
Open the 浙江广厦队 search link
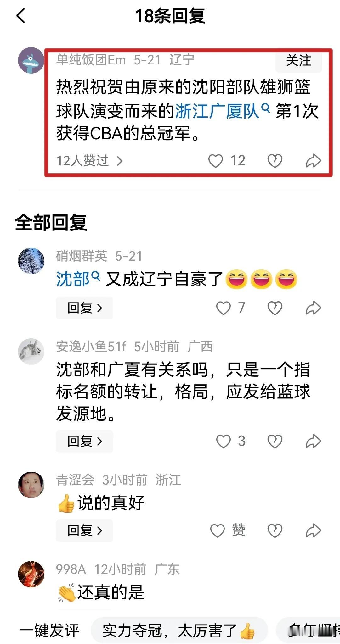[222, 111]
